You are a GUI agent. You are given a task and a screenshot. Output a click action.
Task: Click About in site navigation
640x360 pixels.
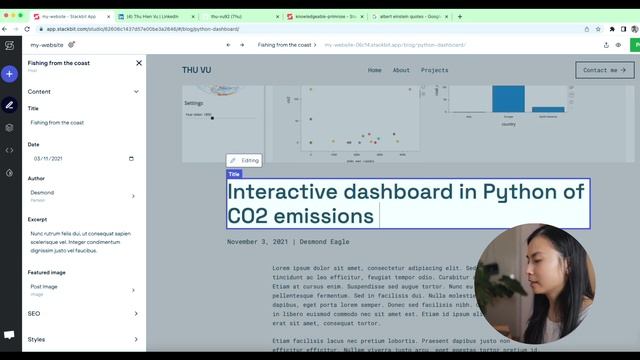tap(401, 70)
